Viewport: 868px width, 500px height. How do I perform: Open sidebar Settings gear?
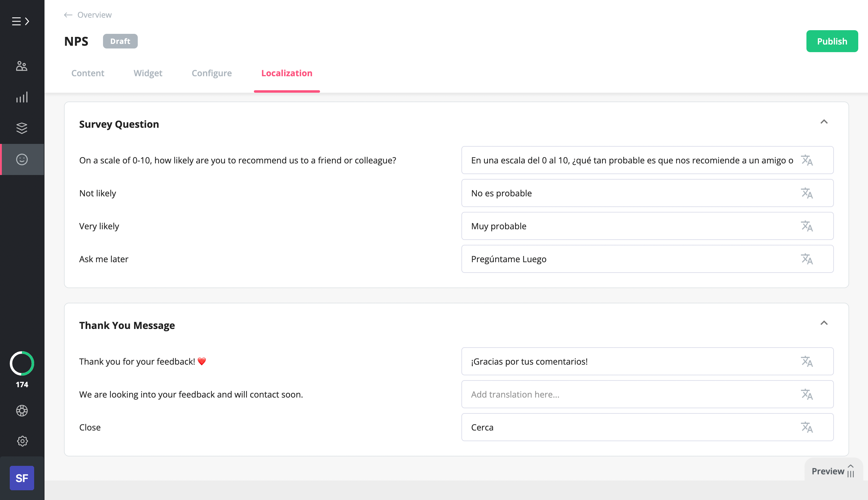[x=22, y=441]
